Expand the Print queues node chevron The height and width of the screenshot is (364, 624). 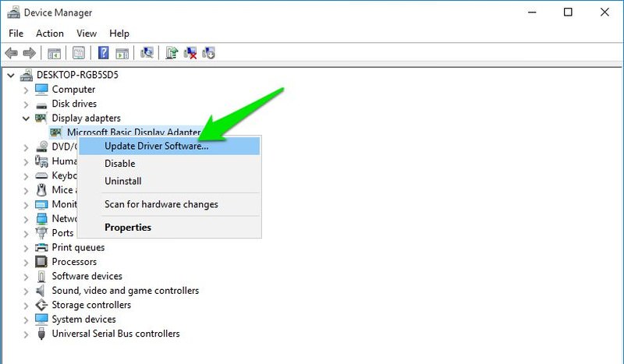point(26,248)
